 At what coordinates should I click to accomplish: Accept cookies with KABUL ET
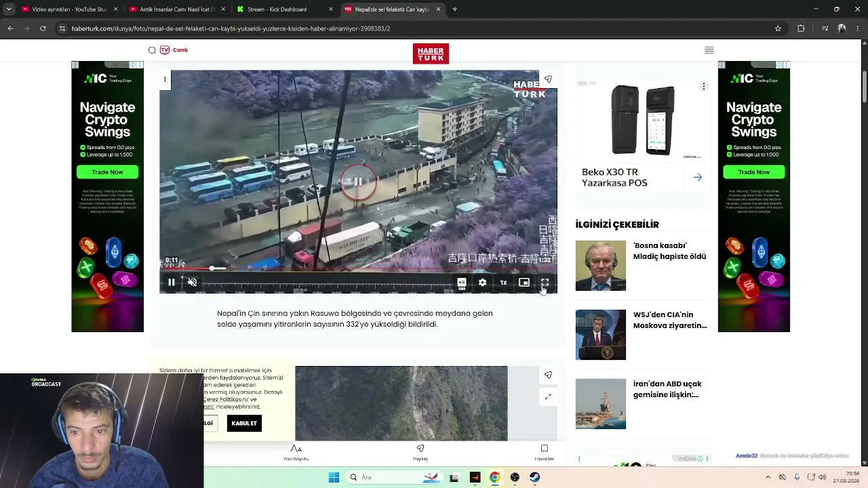point(244,424)
